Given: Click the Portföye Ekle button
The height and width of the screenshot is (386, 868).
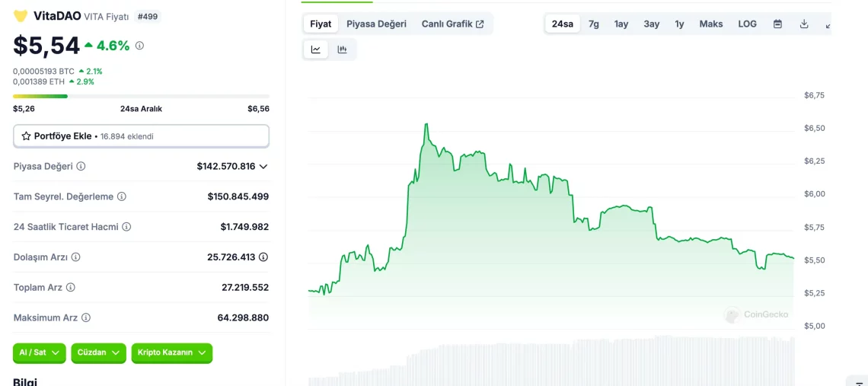Looking at the screenshot, I should tap(141, 136).
